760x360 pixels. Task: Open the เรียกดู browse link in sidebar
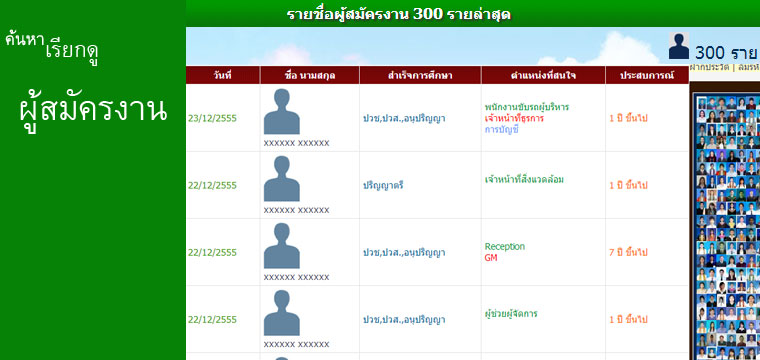(x=72, y=52)
